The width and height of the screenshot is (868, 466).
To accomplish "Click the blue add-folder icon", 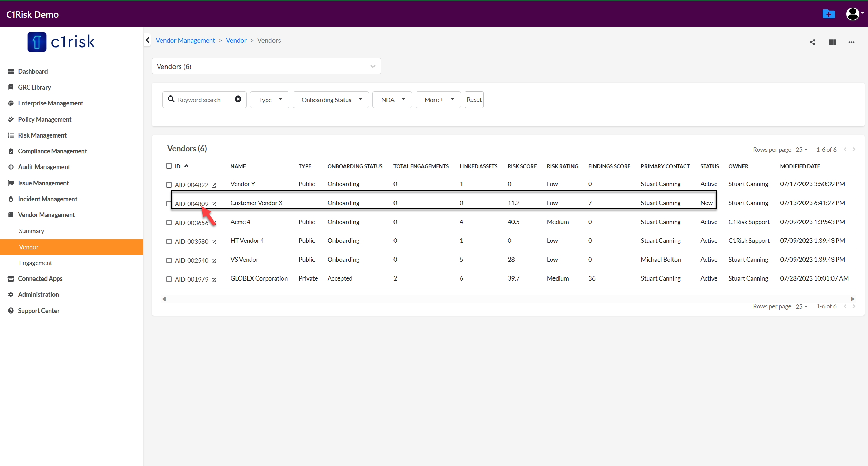I will pos(829,14).
